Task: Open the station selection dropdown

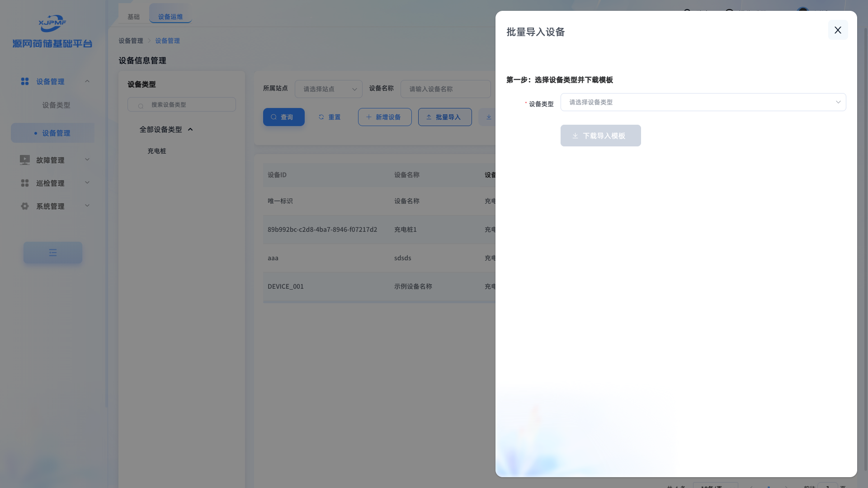Action: coord(328,89)
